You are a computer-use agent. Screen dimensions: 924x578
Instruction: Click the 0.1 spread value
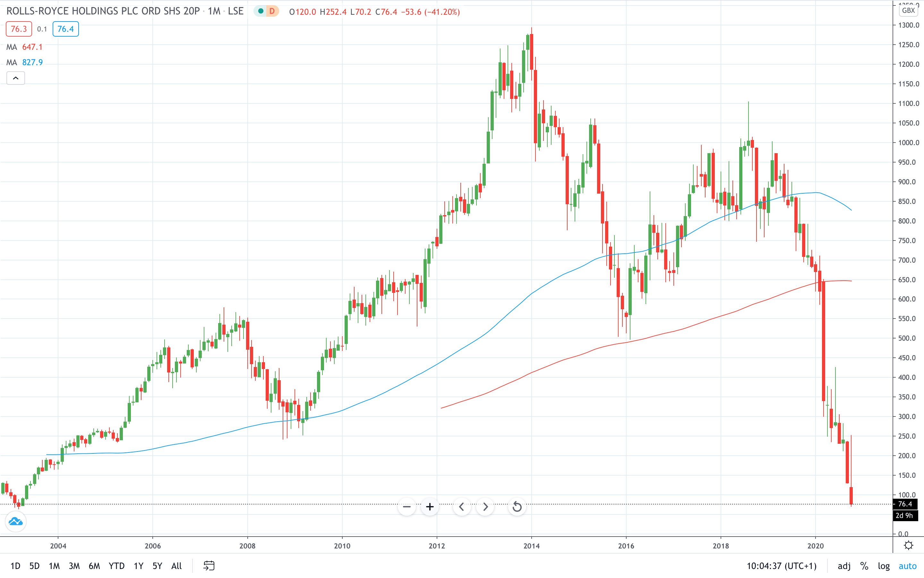(42, 29)
